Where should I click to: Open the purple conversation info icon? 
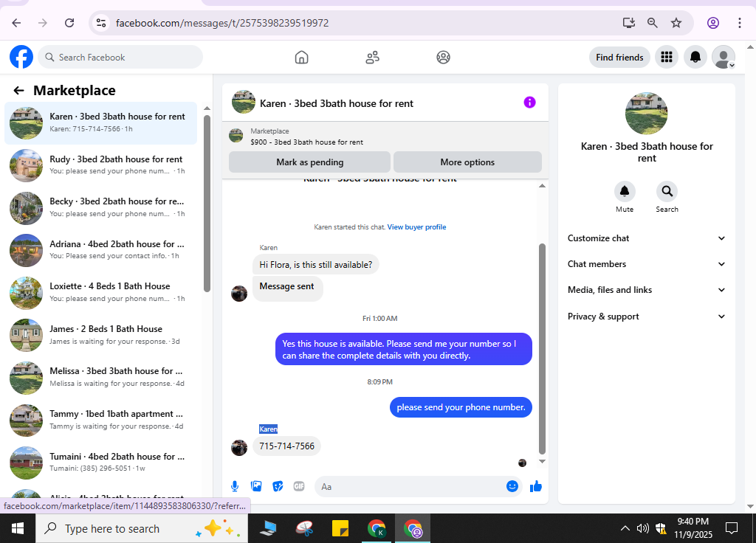pos(529,102)
